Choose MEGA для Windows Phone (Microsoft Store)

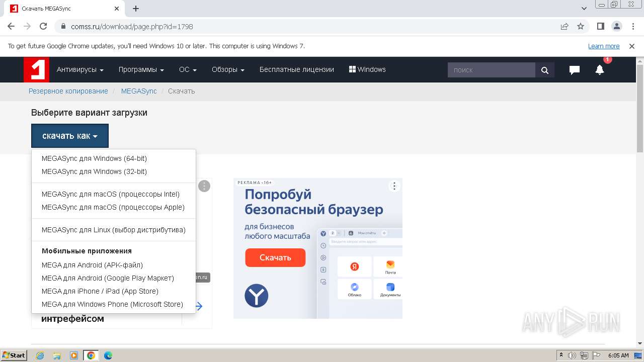(114, 304)
